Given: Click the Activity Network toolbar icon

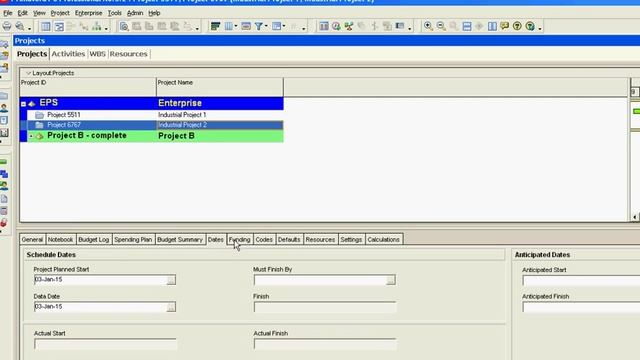Looking at the screenshot, I should coord(84,27).
